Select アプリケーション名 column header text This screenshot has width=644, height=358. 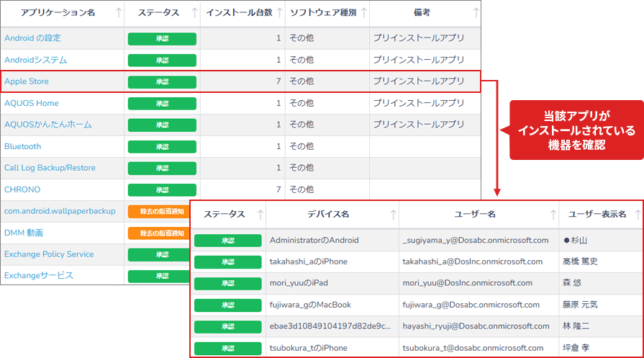[x=58, y=13]
